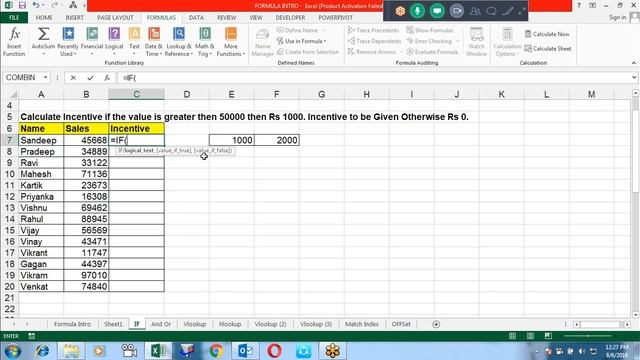This screenshot has width=640, height=360.
Task: Click the AutoSum sigma icon
Action: 43,34
